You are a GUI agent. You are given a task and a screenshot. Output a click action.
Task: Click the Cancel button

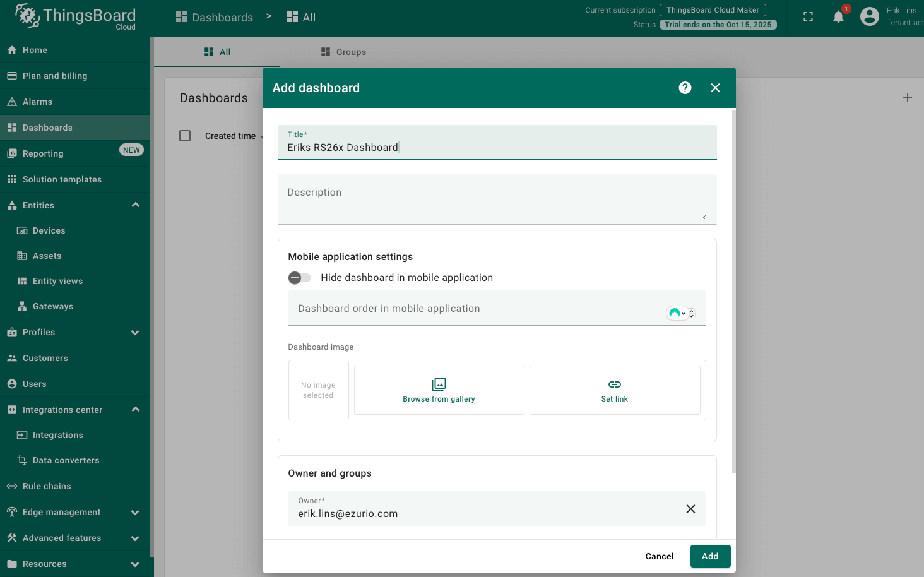pyautogui.click(x=659, y=556)
